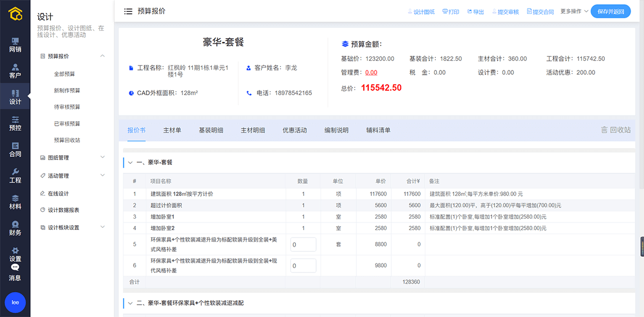
Task: Open the 客户 sidebar module
Action: pos(15,71)
